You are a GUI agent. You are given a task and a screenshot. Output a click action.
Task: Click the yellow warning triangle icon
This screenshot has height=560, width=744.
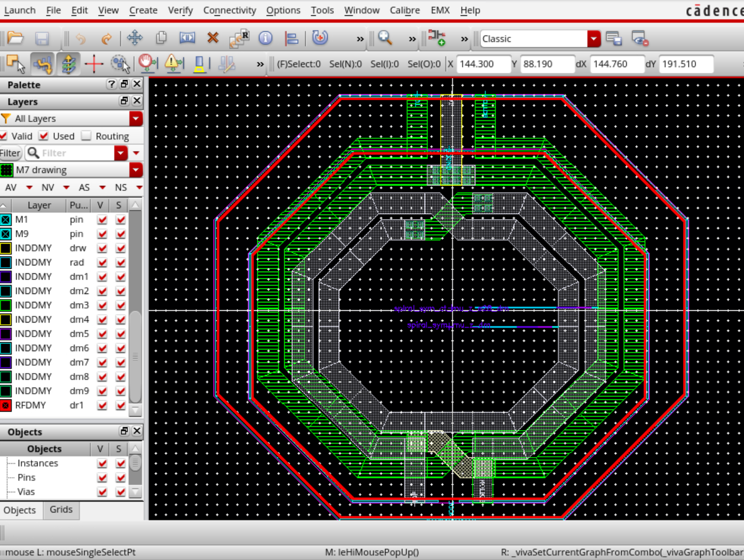tap(174, 63)
